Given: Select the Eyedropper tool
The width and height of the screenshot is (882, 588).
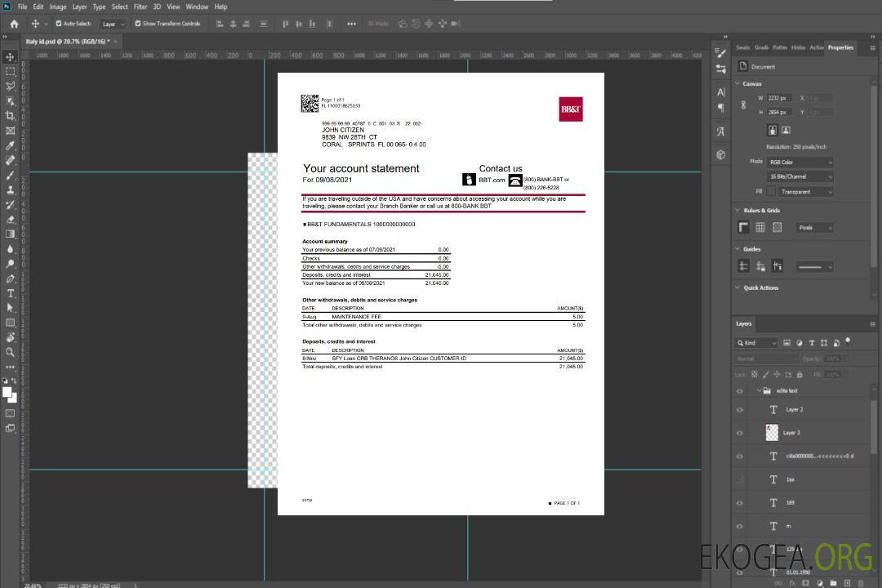Looking at the screenshot, I should pos(10,145).
